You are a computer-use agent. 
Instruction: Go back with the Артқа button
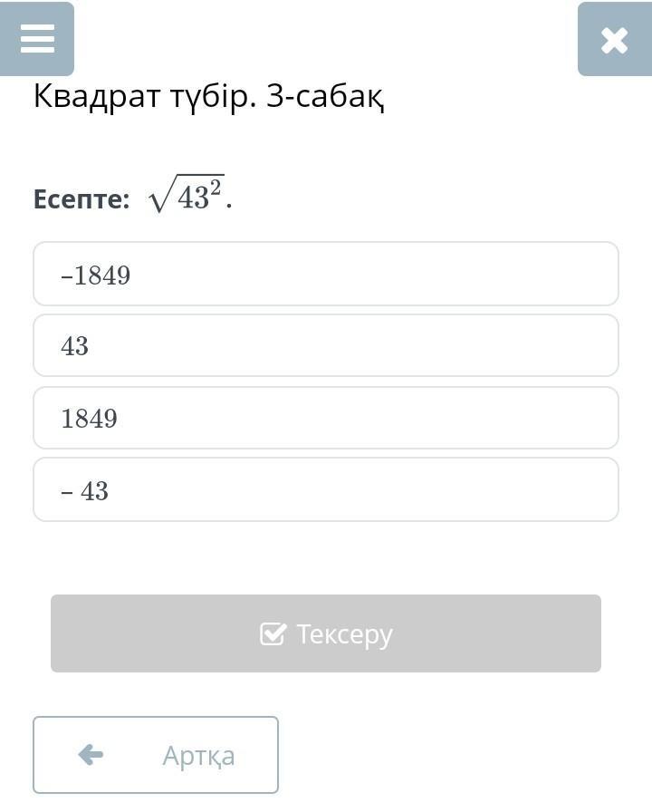point(156,755)
